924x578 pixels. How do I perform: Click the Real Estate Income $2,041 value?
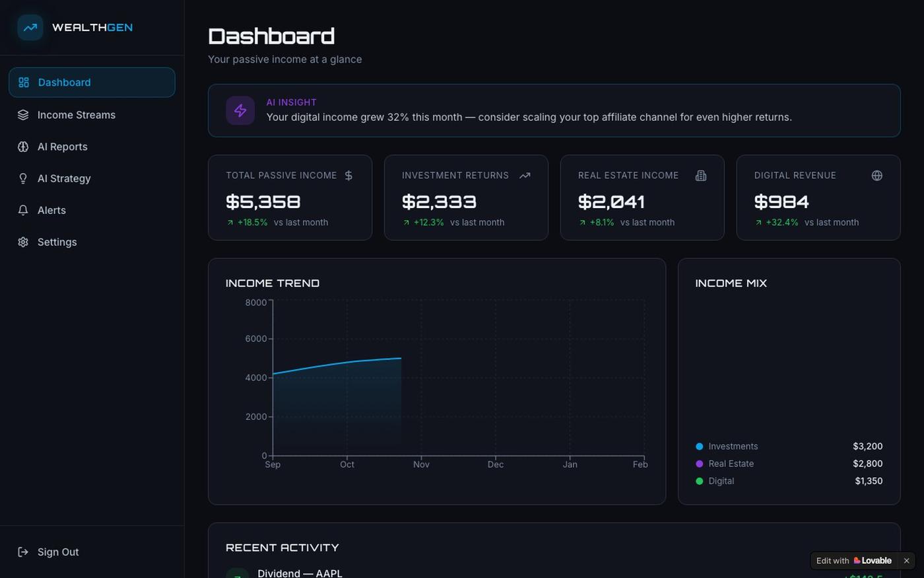pyautogui.click(x=611, y=201)
